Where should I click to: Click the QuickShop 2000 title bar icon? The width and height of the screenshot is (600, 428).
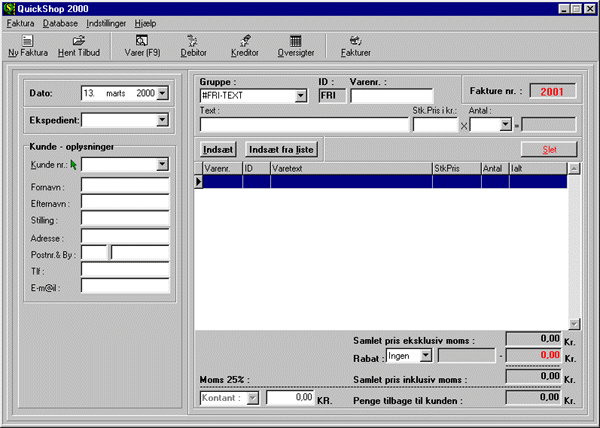click(9, 8)
